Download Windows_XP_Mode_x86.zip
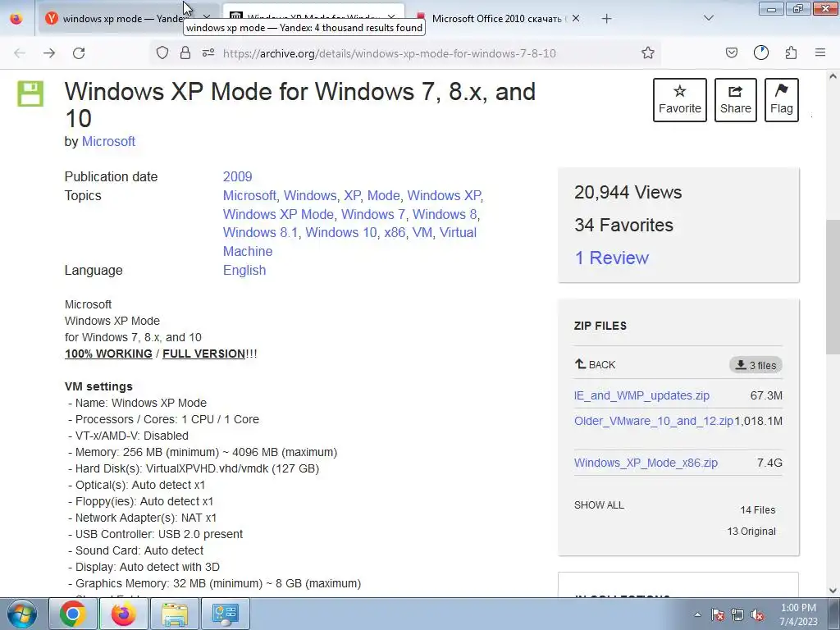 (x=646, y=463)
